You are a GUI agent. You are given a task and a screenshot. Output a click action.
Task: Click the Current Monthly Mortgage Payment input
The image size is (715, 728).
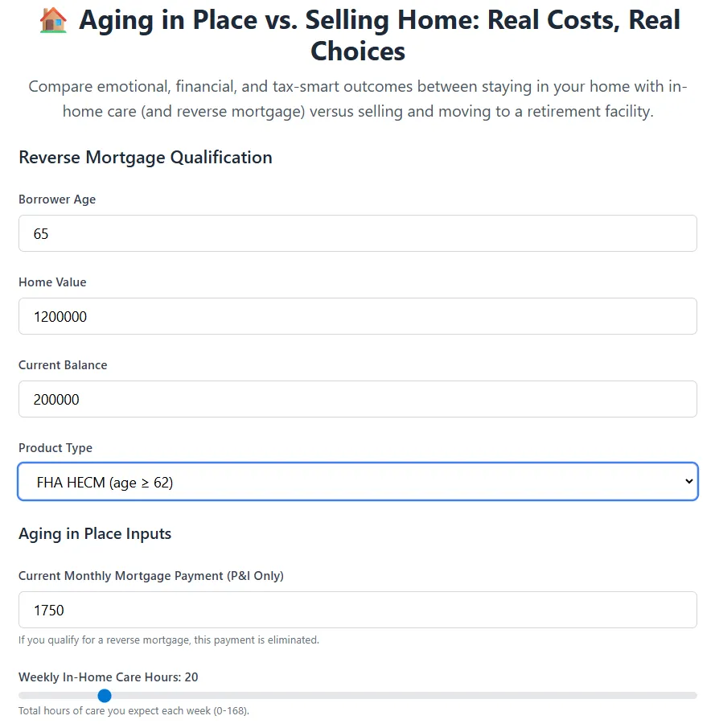[357, 610]
